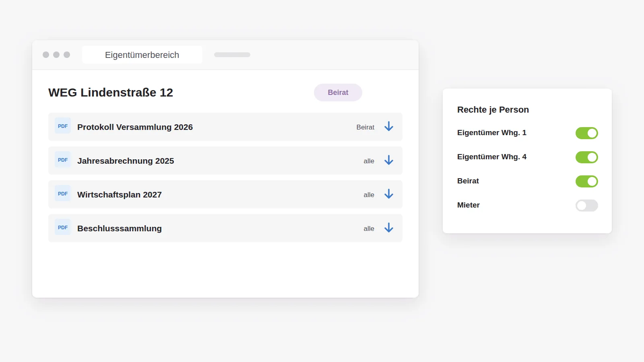Click the WEG Lindenstraße 12 heading
Image resolution: width=644 pixels, height=362 pixels.
coord(111,93)
